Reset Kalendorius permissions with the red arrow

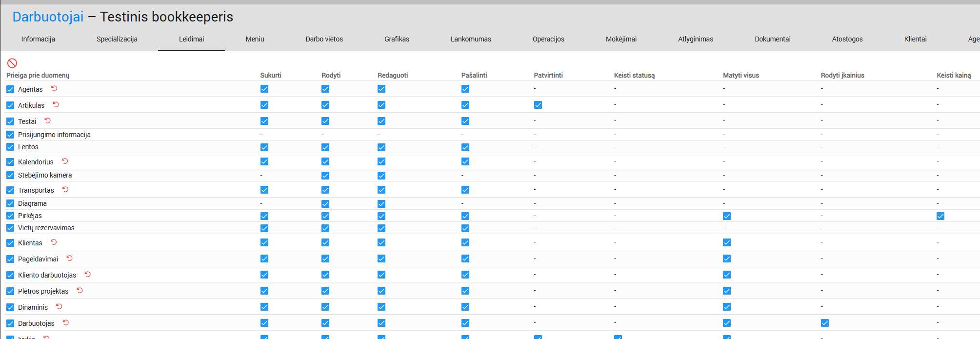[x=65, y=161]
